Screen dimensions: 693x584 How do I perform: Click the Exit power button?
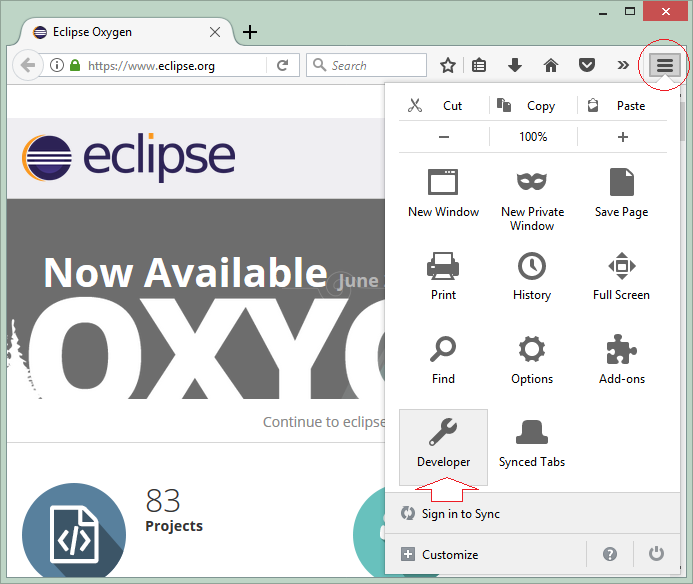pyautogui.click(x=656, y=554)
